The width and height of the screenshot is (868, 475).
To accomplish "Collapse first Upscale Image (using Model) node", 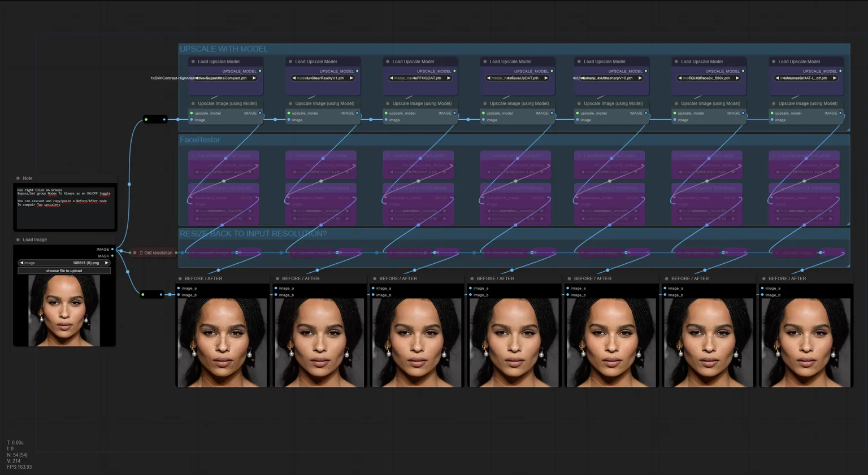I will click(193, 103).
